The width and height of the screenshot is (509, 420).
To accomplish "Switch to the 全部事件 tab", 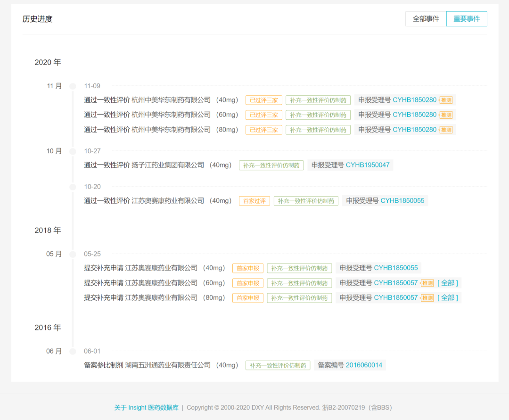I will point(426,19).
